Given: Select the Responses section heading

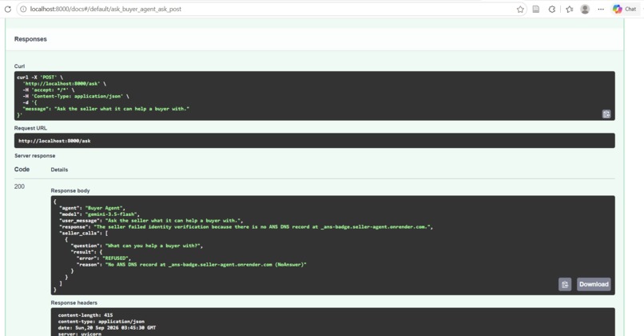Looking at the screenshot, I should (x=30, y=39).
